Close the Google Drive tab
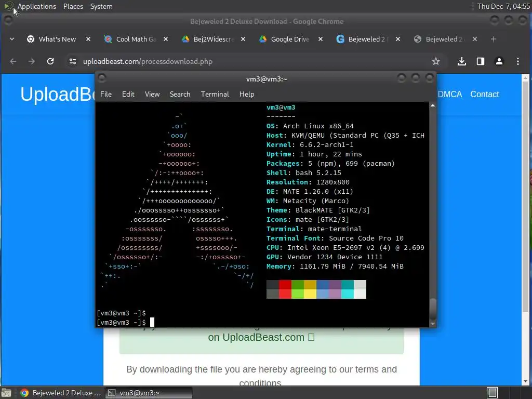Screen dimensions: 532x399 [x=320, y=39]
